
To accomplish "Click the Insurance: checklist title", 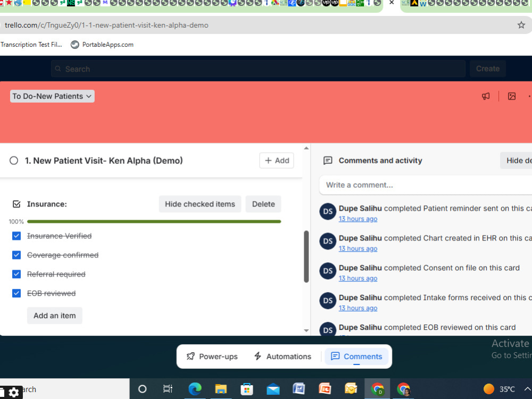I will [47, 204].
